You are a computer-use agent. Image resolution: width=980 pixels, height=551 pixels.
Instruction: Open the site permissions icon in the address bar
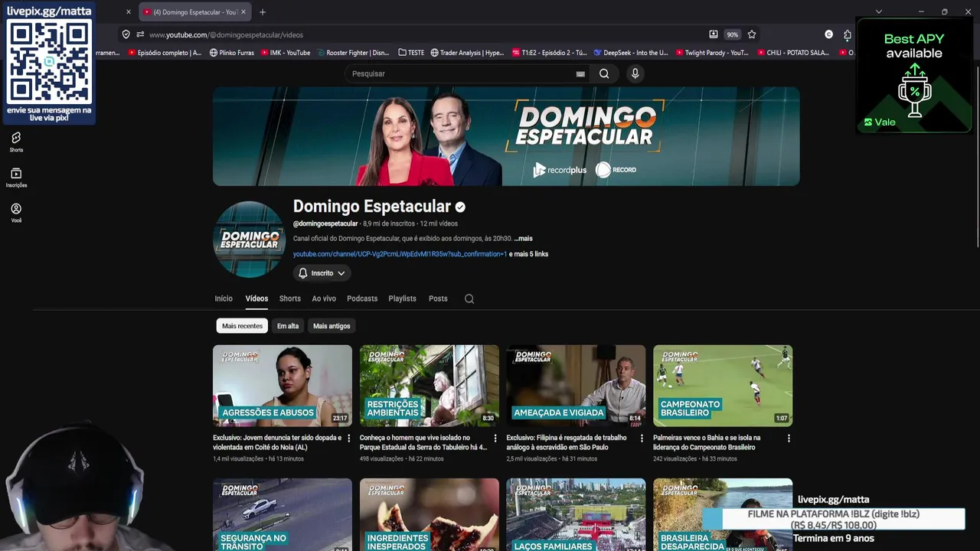[140, 34]
